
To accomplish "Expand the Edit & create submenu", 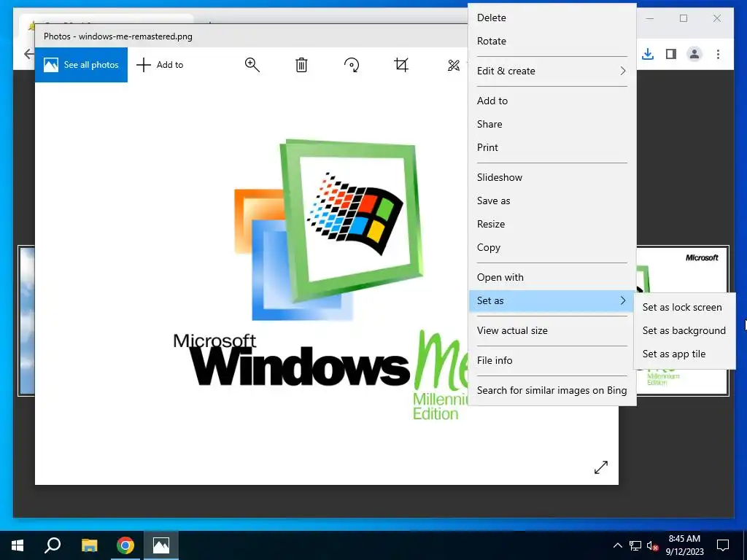I will click(552, 71).
